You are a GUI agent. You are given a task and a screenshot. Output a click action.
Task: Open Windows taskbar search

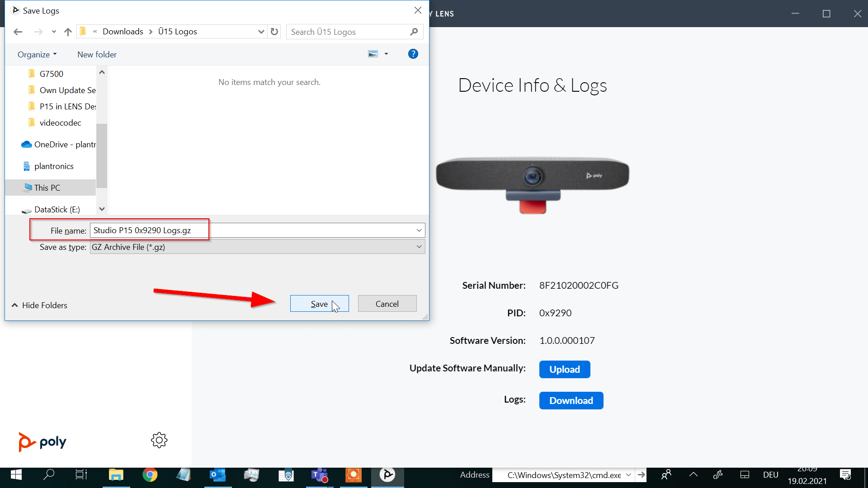pos(48,475)
